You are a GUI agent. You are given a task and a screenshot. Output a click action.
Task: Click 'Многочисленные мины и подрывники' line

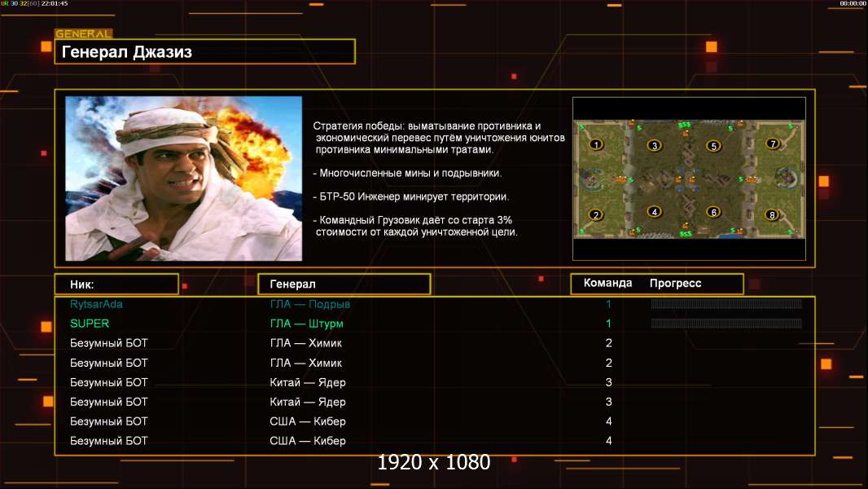[x=407, y=174]
